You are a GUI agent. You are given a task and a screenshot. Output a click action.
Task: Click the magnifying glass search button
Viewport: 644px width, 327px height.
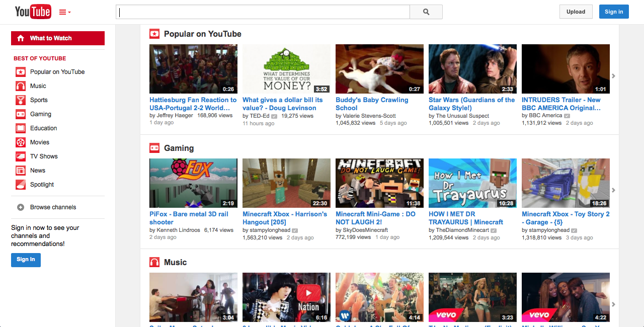click(x=426, y=12)
